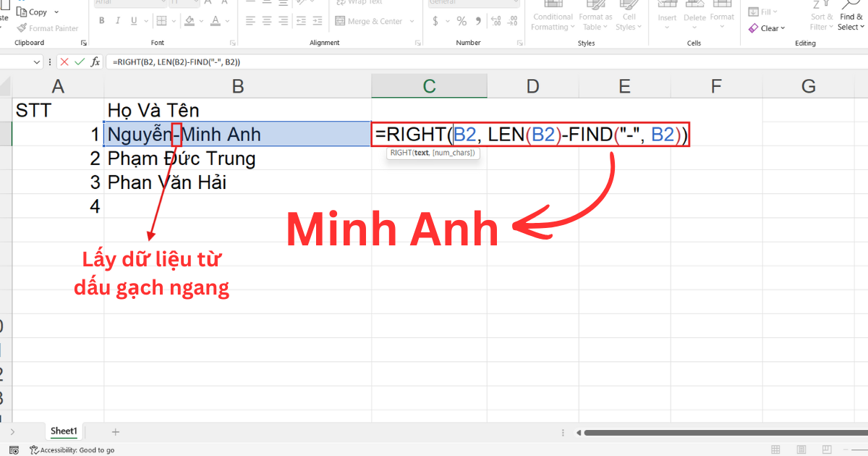Apply Percent Style number formatting

tap(461, 20)
